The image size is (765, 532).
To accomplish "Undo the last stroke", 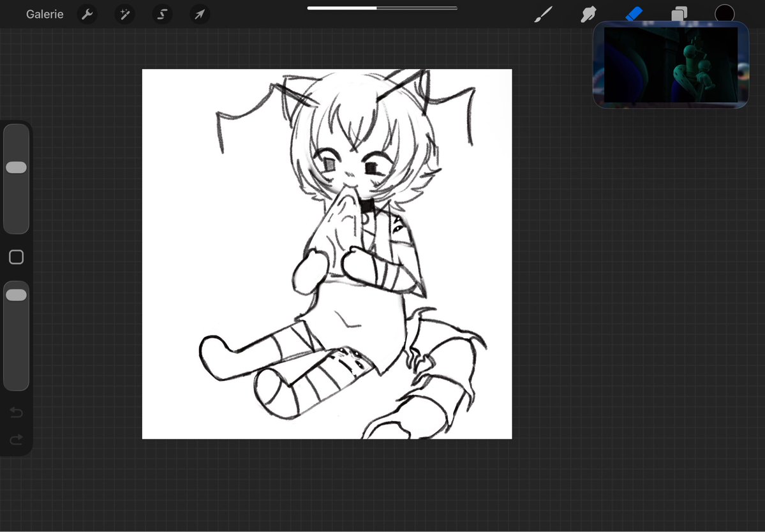I will click(16, 413).
